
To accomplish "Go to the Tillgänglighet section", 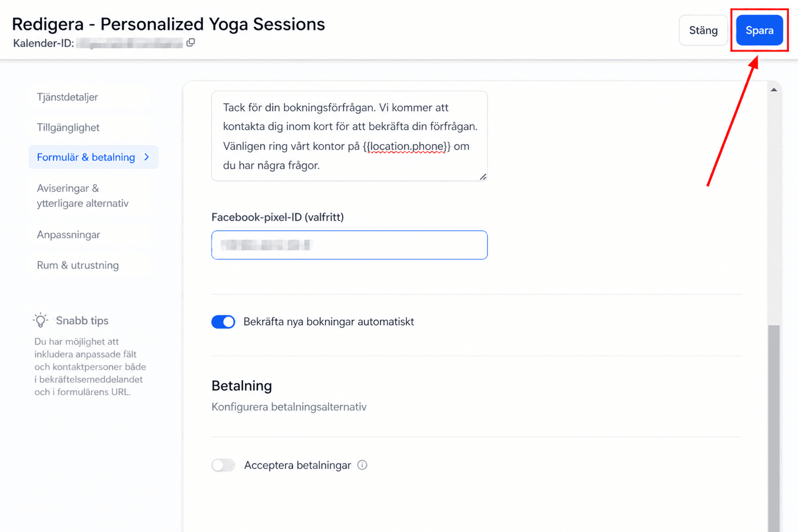I will 68,127.
